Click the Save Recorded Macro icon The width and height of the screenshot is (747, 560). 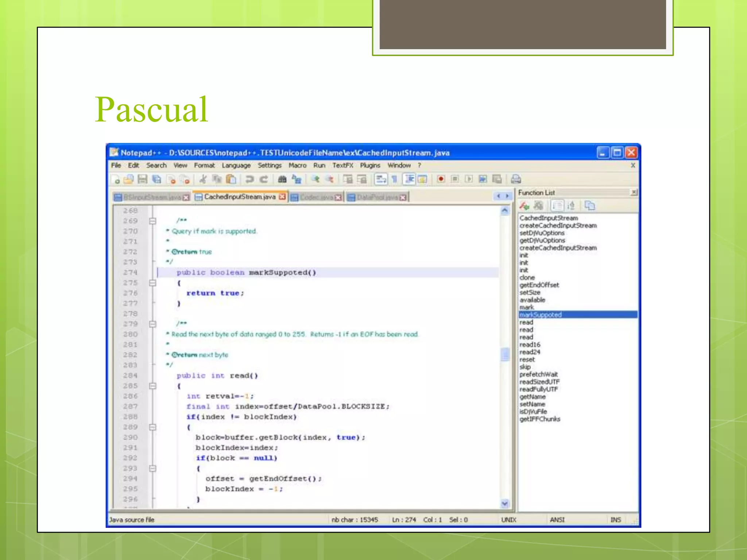pyautogui.click(x=497, y=179)
